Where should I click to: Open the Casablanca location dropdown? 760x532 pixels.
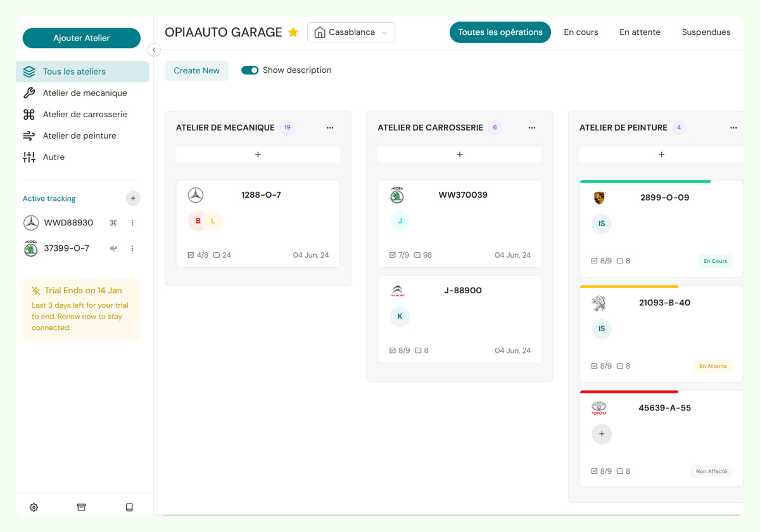351,32
